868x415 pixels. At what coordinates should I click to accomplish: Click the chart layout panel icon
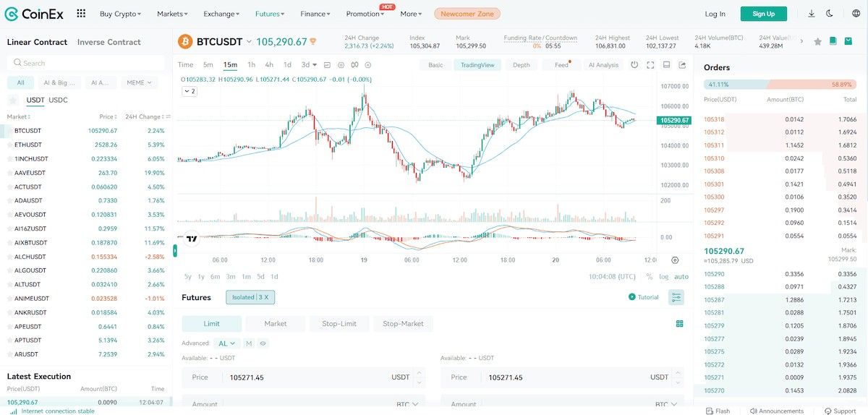[x=666, y=65]
